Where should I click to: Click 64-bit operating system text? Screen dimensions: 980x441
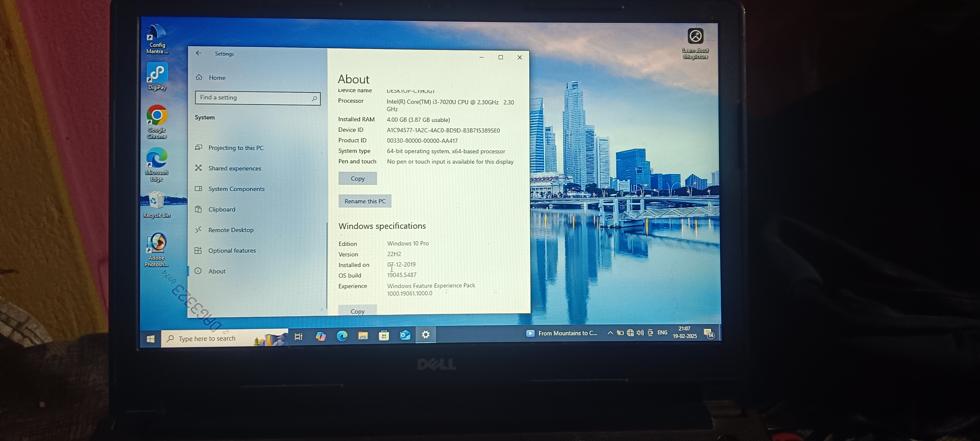click(446, 151)
